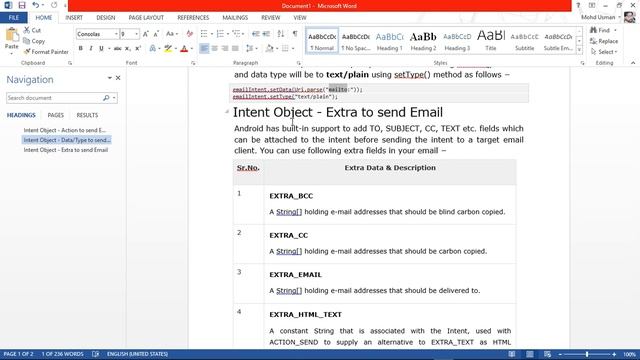640x360 pixels.
Task: Click the Find button
Action: pyautogui.click(x=600, y=30)
